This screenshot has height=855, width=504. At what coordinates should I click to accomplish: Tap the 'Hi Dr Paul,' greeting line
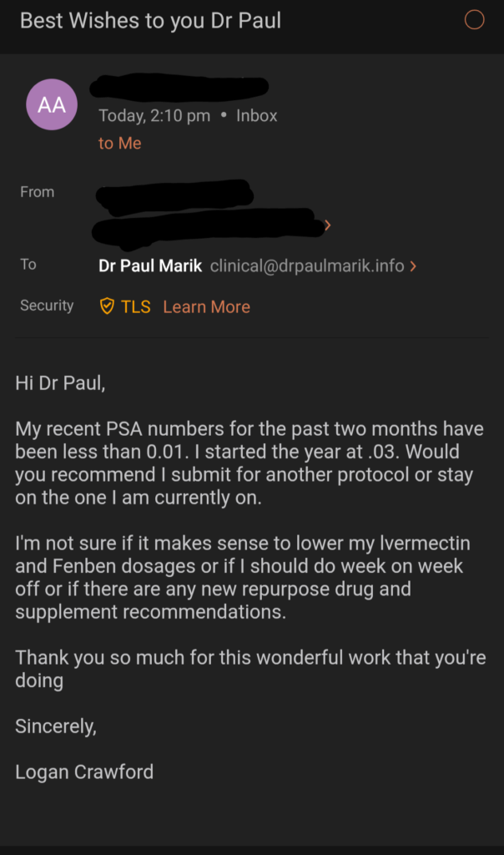[x=60, y=382]
